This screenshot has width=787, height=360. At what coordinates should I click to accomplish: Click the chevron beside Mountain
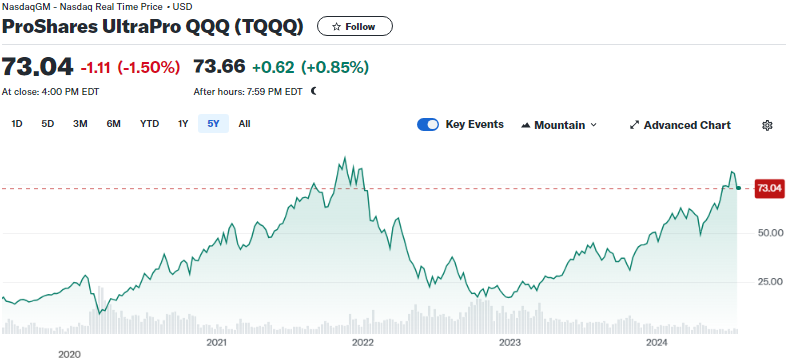[x=593, y=125]
